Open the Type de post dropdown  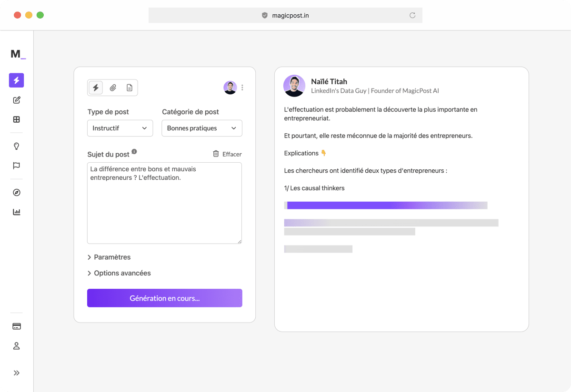tap(120, 128)
